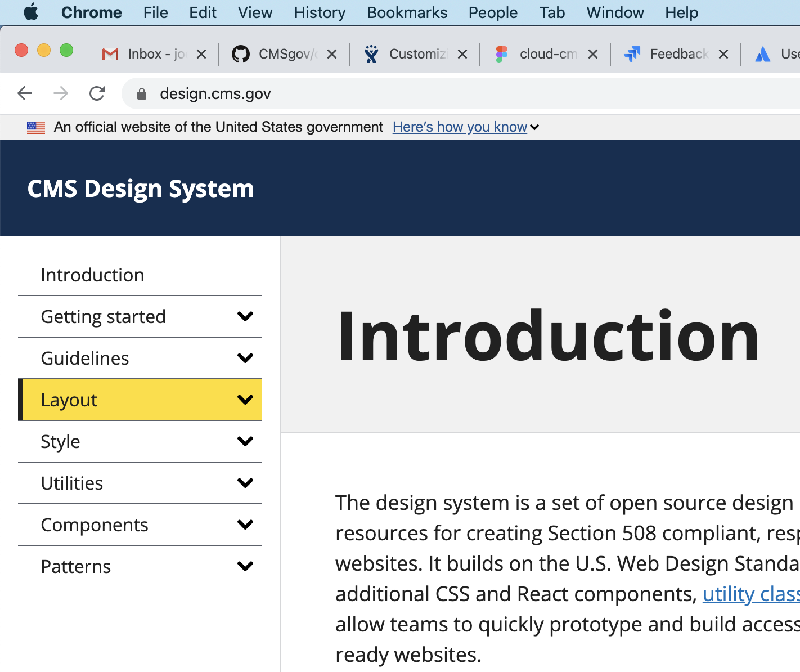
Task: Open the Figma cloud-cm tab icon
Action: pos(502,53)
